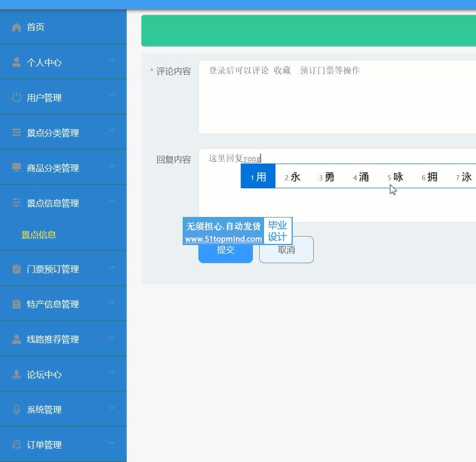Click the 提交 submit button
The width and height of the screenshot is (476, 462).
(x=226, y=250)
